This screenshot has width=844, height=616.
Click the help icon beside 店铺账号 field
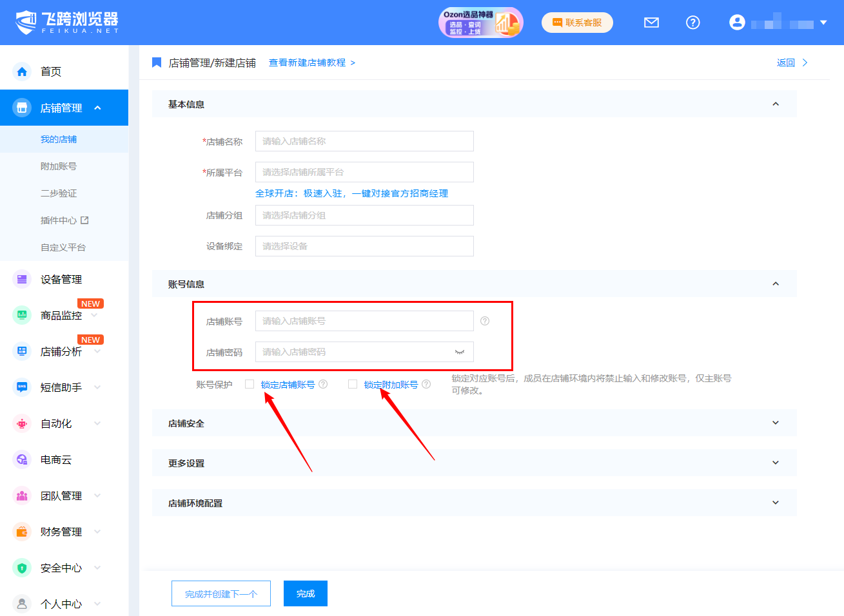pyautogui.click(x=485, y=321)
